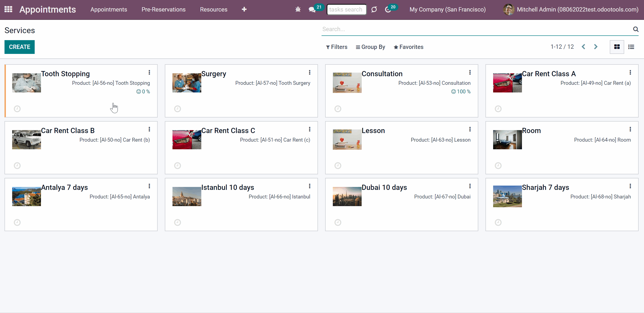Screen dimensions: 644x313
Task: Open My Company (San Francisco) switcher
Action: point(447,9)
